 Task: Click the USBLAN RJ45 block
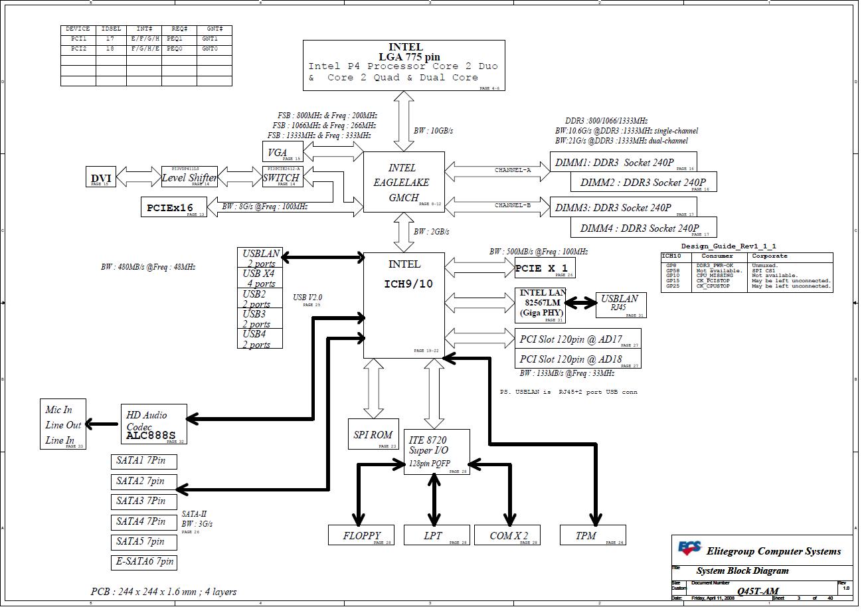[621, 306]
